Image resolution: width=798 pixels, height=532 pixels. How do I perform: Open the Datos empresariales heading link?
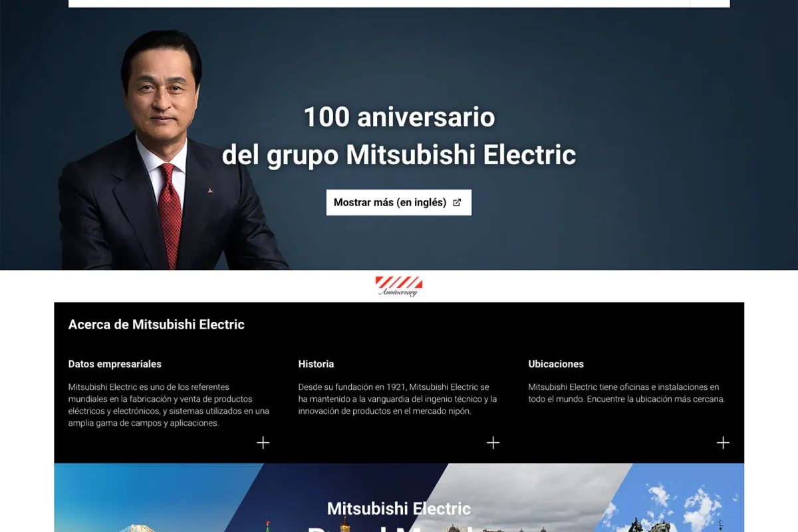click(x=115, y=364)
